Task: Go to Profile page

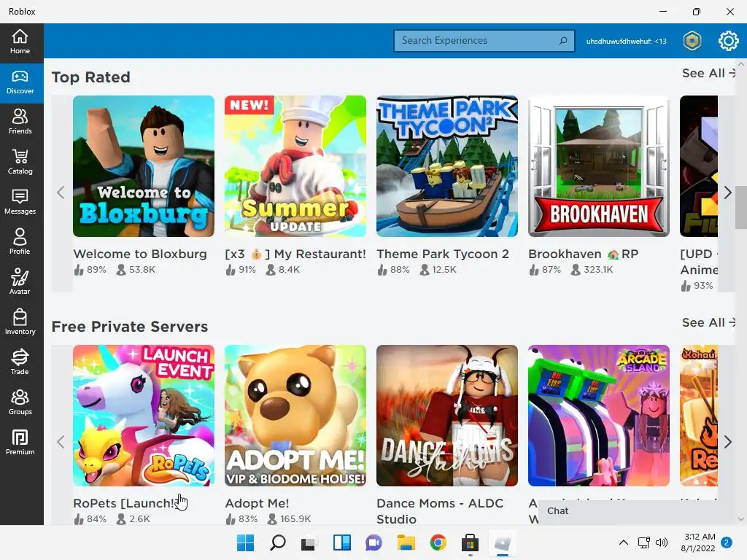Action: (20, 242)
